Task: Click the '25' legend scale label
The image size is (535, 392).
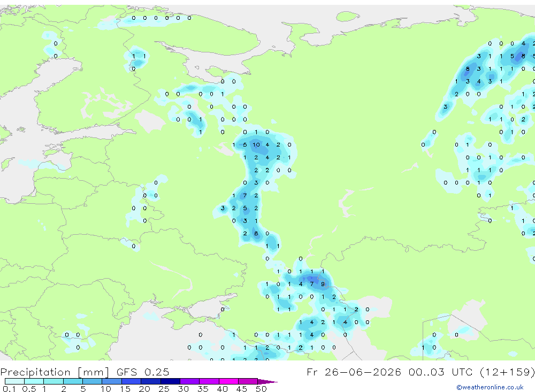Action: click(x=164, y=389)
